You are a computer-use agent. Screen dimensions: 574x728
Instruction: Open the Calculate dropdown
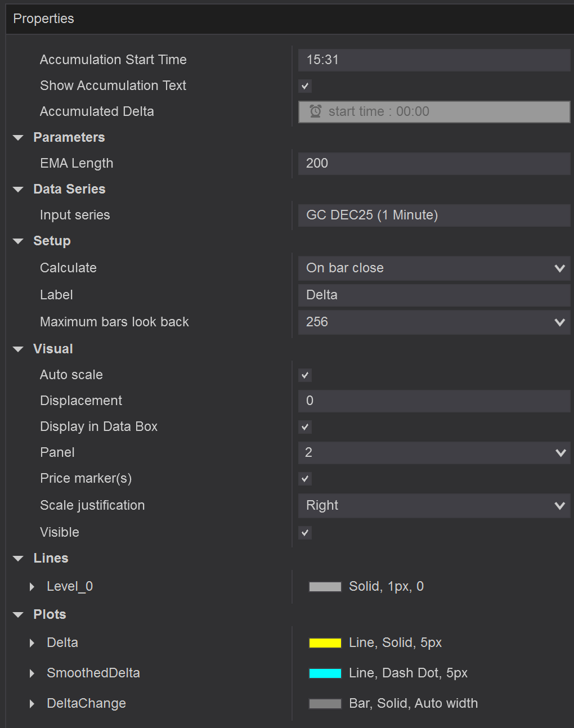tap(434, 268)
